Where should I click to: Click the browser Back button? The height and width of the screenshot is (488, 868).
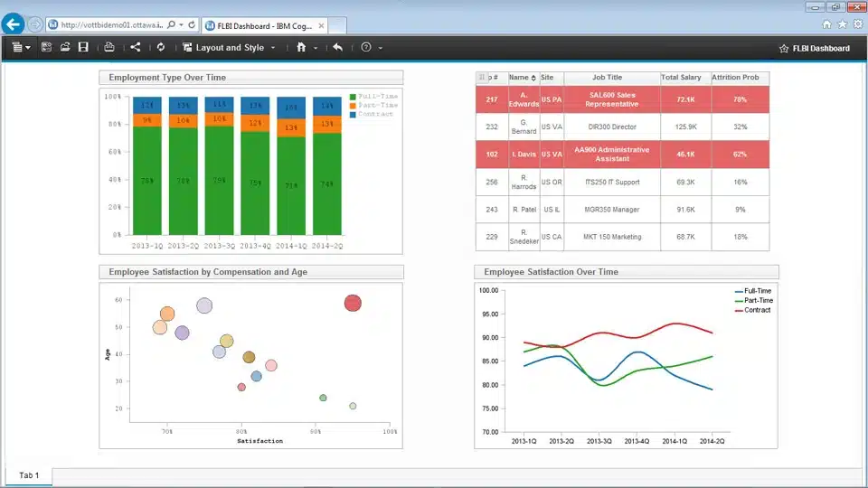pos(14,24)
